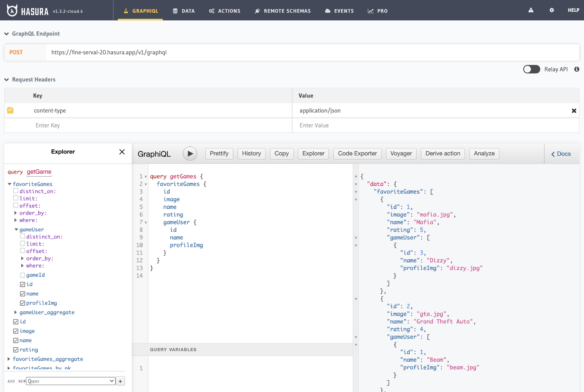Click the Query Variables editor line 1
This screenshot has width=584, height=392.
click(x=250, y=368)
